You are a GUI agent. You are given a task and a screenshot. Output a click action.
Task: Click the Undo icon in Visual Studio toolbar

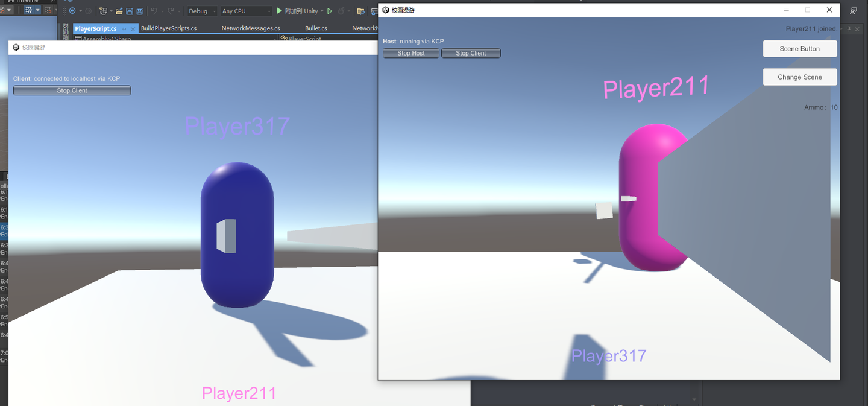(x=156, y=10)
